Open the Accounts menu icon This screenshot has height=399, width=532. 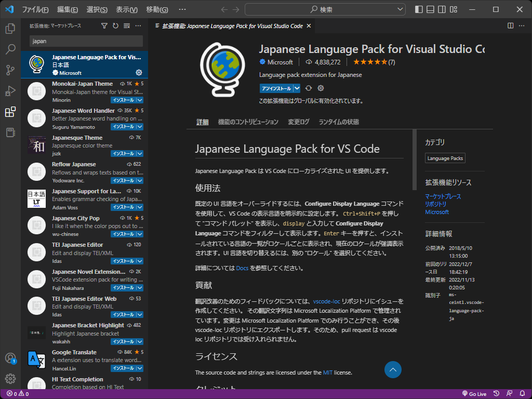coord(10,358)
